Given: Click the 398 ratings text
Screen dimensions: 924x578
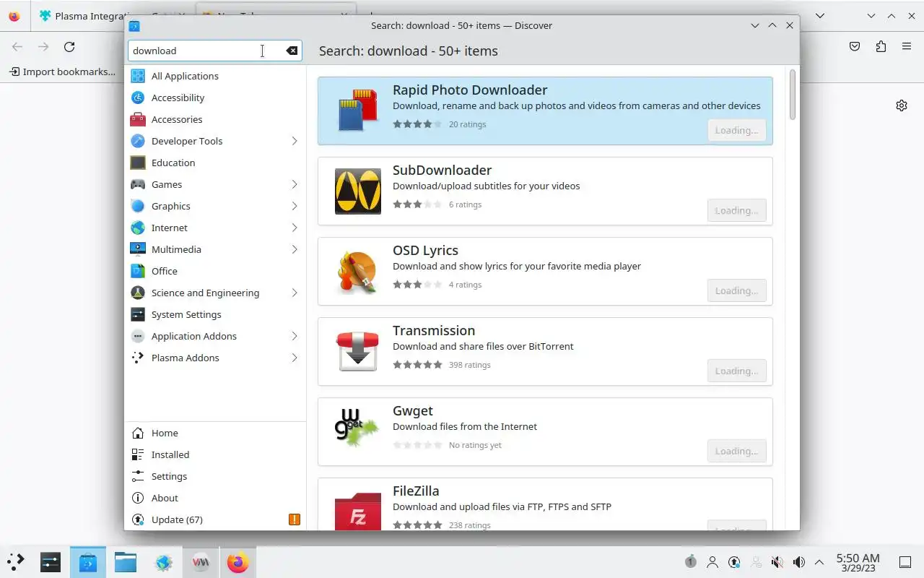Looking at the screenshot, I should [469, 365].
